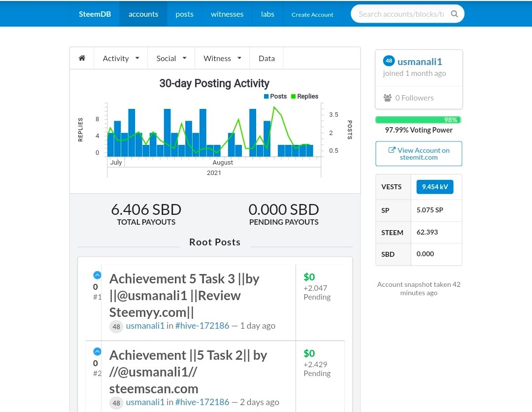
Task: Click the search magnifier icon
Action: coord(454,14)
